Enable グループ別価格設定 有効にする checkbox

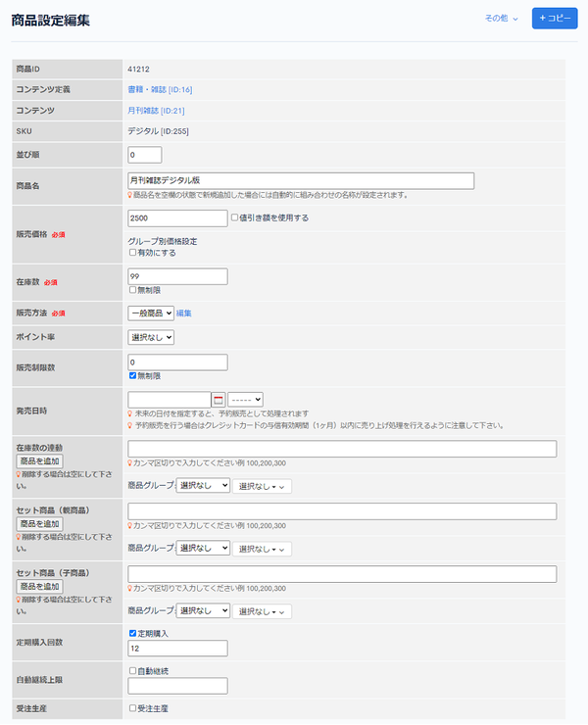[132, 253]
